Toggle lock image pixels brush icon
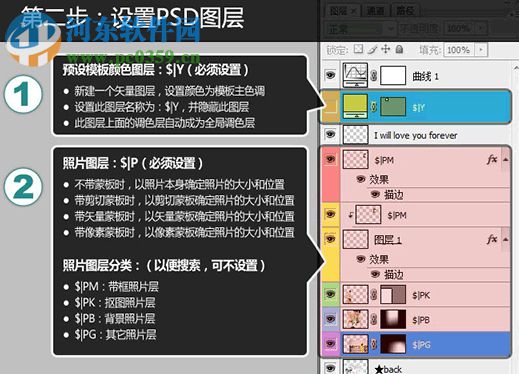 [372, 50]
